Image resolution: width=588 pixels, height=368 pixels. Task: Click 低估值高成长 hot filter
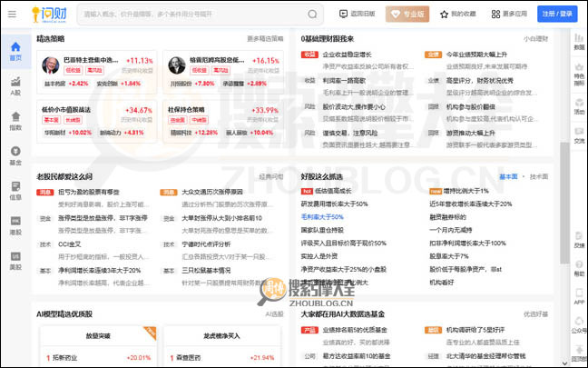point(333,191)
